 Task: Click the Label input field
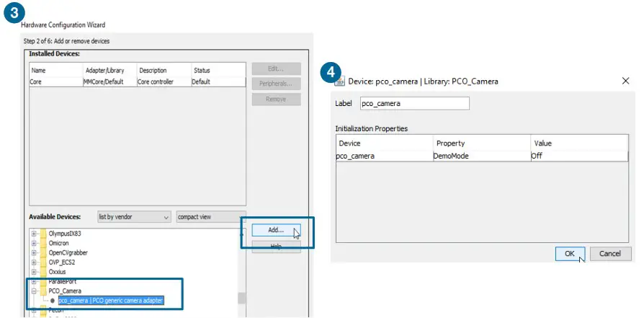click(x=414, y=103)
